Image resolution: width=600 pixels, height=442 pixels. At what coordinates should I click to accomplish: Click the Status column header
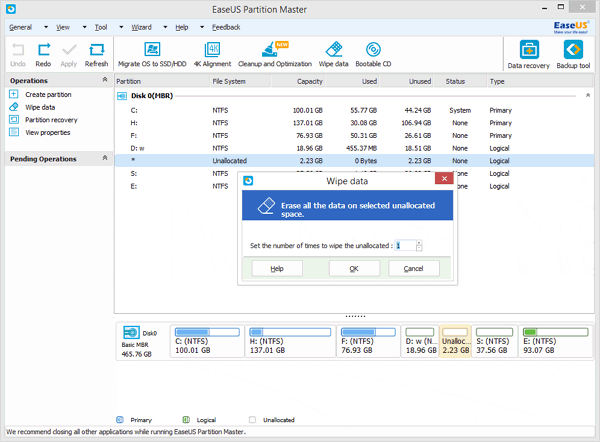(x=460, y=81)
